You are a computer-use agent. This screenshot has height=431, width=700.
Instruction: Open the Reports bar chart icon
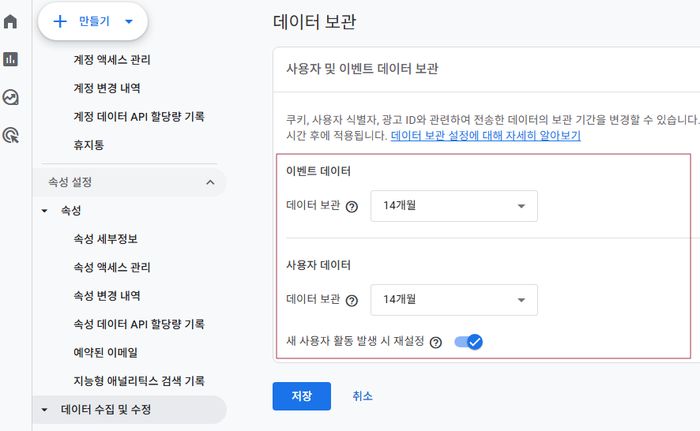[x=10, y=59]
